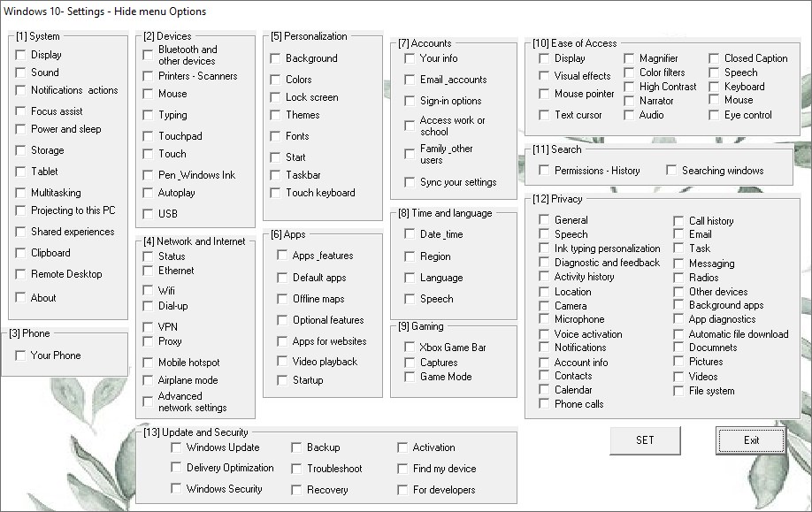Check the Display box under System
Image resolution: width=812 pixels, height=512 pixels.
21,55
